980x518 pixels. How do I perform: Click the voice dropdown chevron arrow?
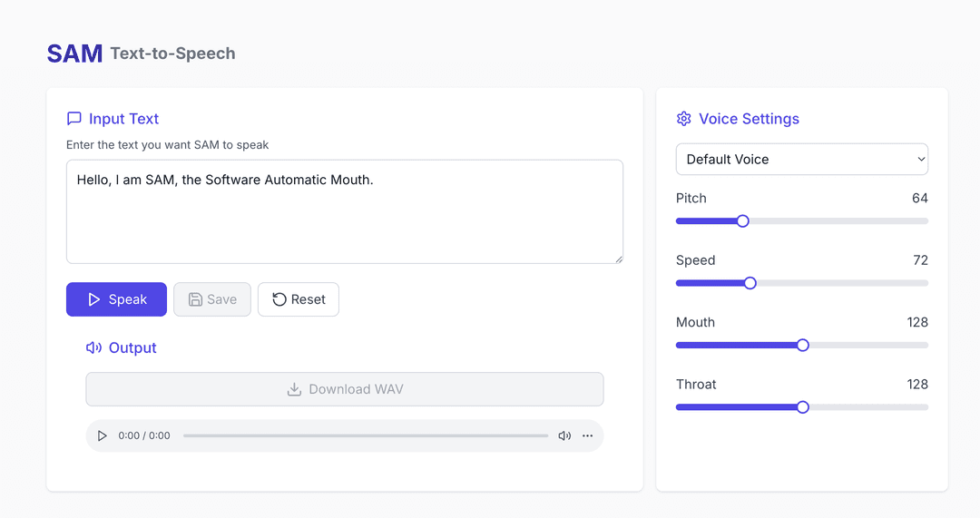coord(921,159)
